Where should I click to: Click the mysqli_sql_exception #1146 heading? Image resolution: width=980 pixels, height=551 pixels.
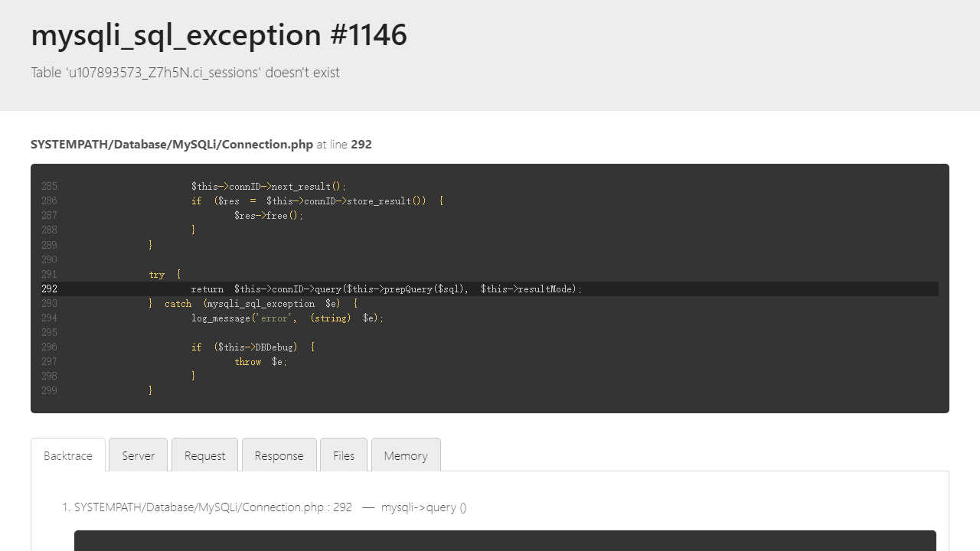tap(219, 35)
